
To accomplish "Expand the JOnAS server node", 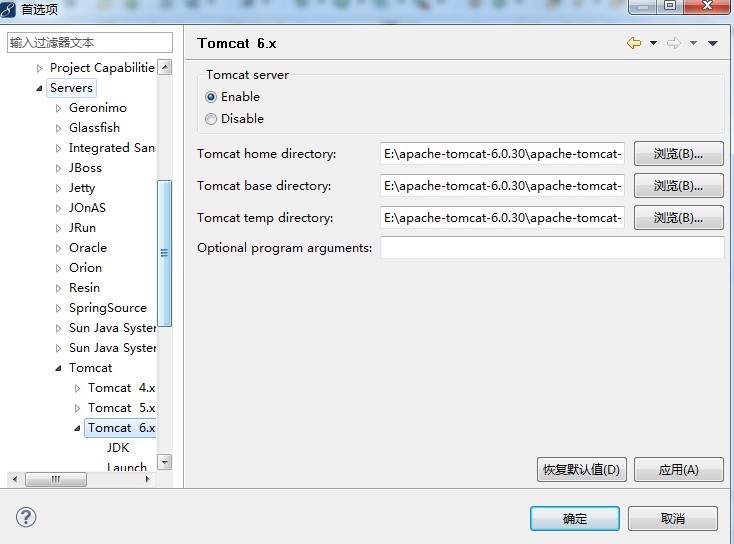I will (58, 208).
